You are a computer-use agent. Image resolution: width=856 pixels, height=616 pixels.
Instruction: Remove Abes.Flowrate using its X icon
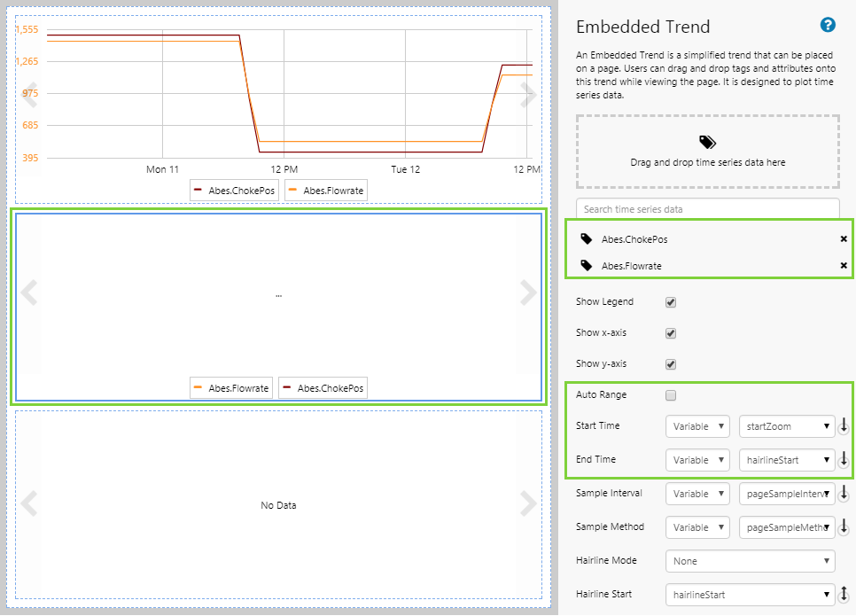(x=844, y=266)
